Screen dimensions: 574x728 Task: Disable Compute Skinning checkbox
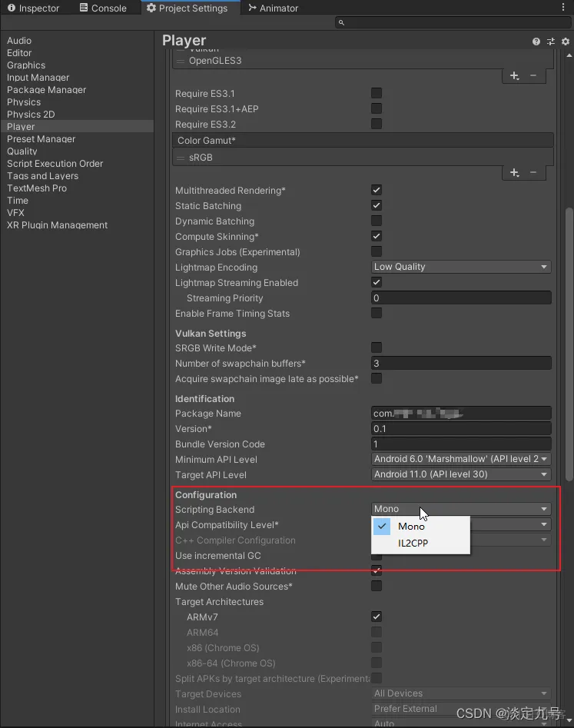[377, 236]
